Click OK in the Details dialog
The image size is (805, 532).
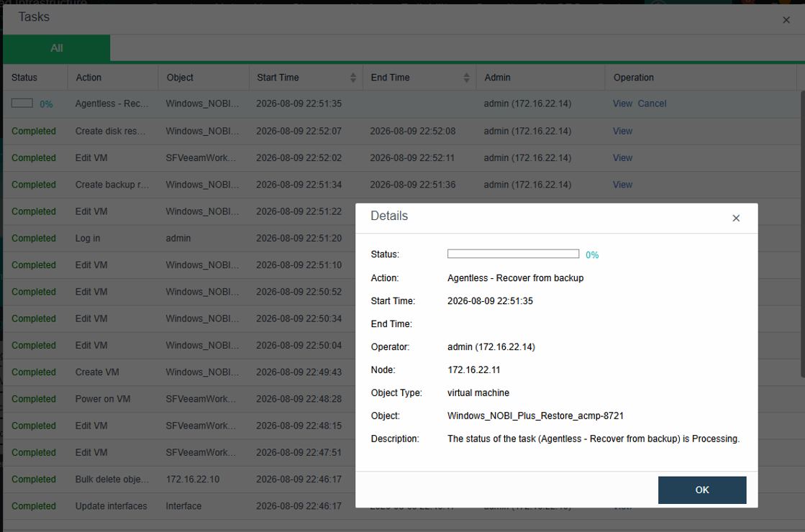point(702,490)
